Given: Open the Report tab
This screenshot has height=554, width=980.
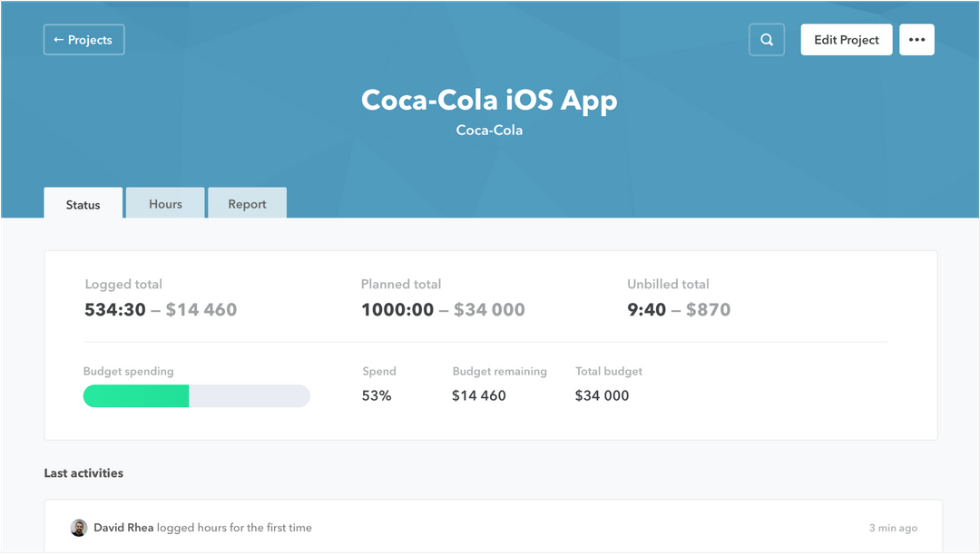Looking at the screenshot, I should tap(247, 204).
